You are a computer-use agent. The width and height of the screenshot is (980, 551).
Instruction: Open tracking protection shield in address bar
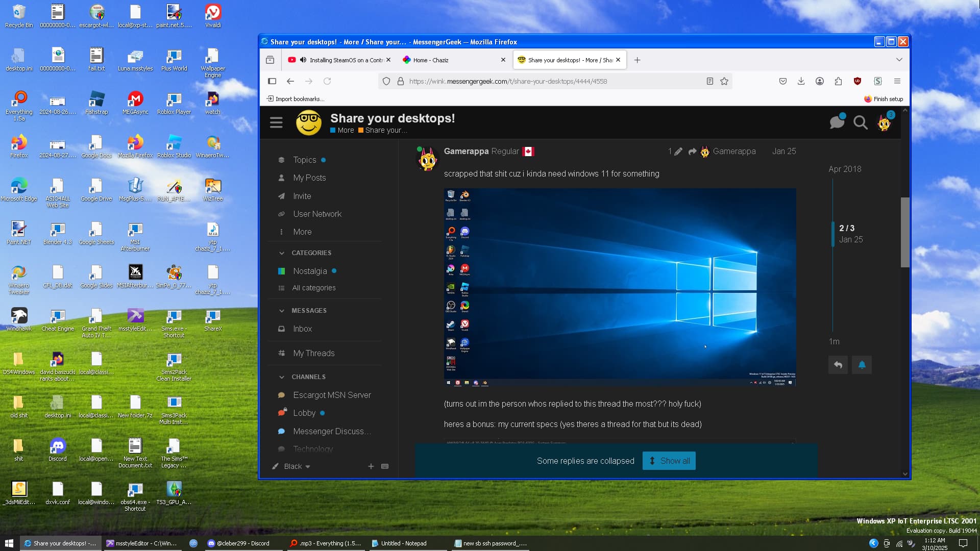point(386,81)
